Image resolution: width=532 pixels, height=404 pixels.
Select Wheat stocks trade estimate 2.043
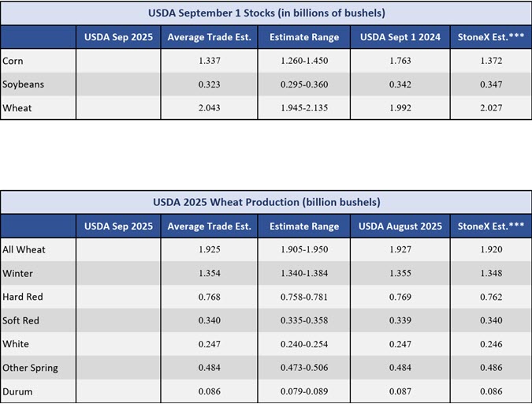click(210, 108)
